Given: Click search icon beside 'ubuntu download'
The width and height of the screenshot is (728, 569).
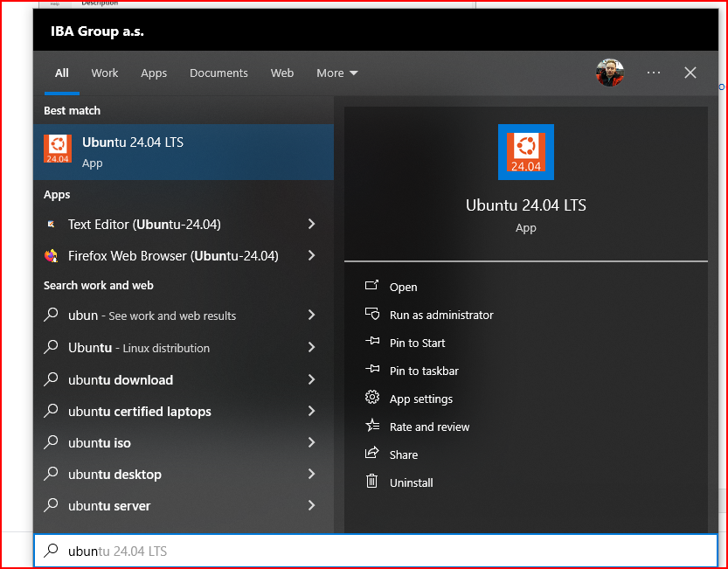Looking at the screenshot, I should [x=51, y=379].
